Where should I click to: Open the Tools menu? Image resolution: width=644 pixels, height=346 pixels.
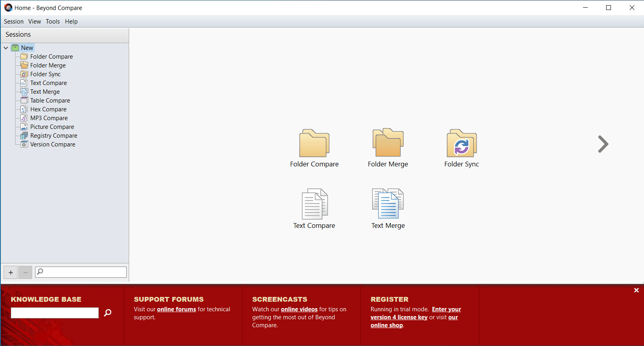point(53,22)
